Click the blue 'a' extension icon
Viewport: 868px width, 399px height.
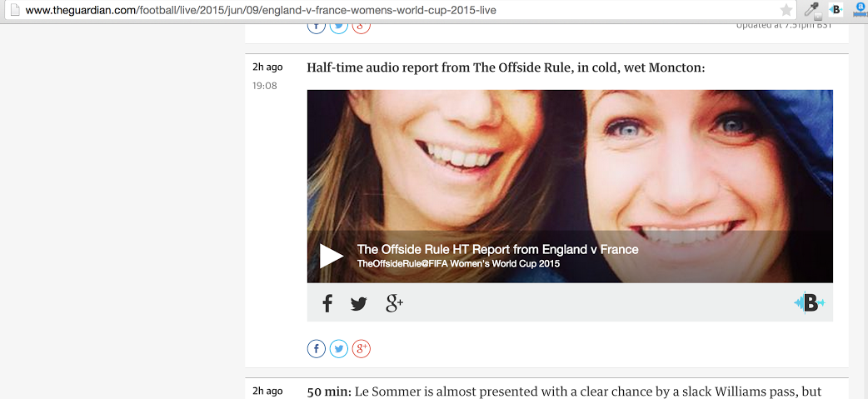tap(861, 10)
